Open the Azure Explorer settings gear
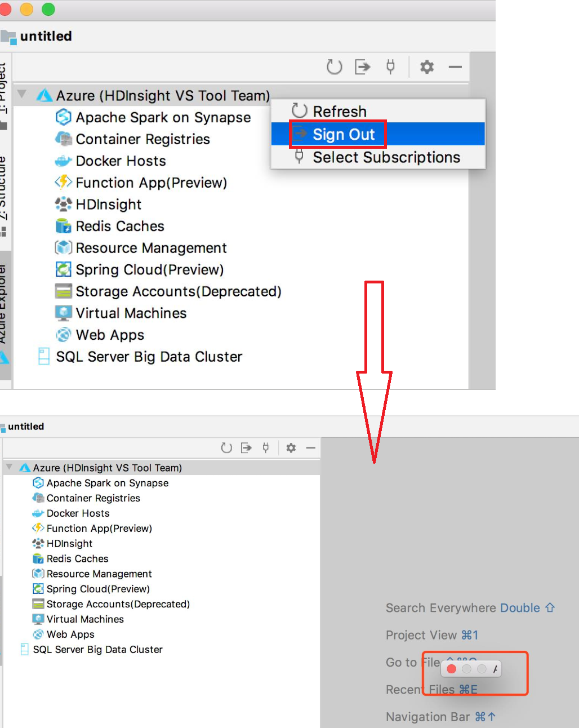The width and height of the screenshot is (579, 728). [426, 67]
